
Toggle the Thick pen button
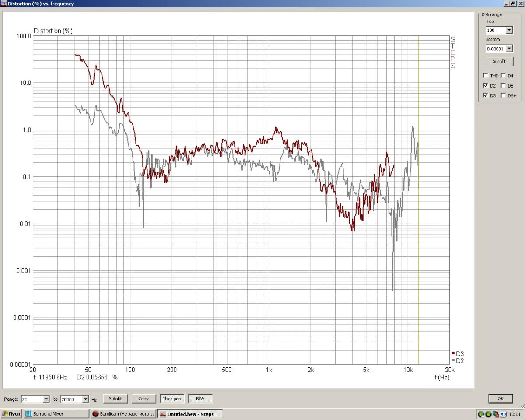click(171, 399)
